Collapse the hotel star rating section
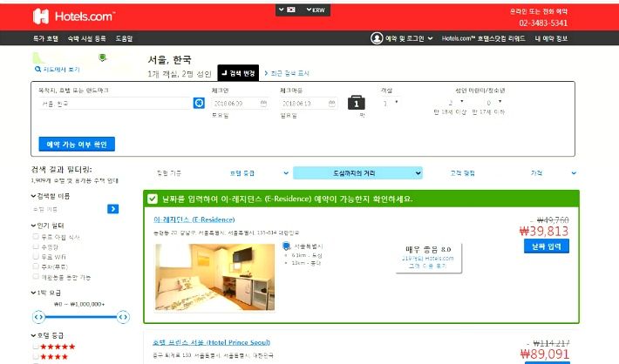619x364 pixels. [x=47, y=335]
